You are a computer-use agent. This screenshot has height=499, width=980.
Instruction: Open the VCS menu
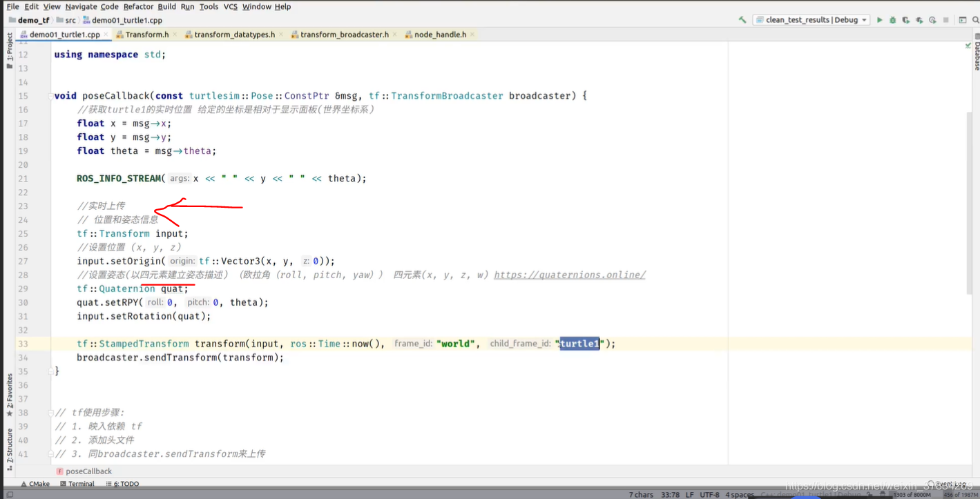(230, 6)
